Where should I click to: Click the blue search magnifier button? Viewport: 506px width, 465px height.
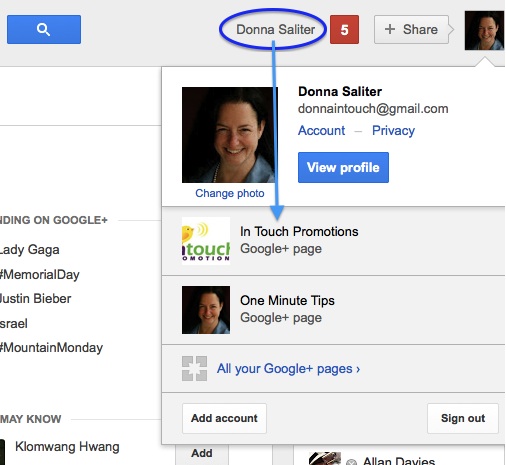[44, 29]
